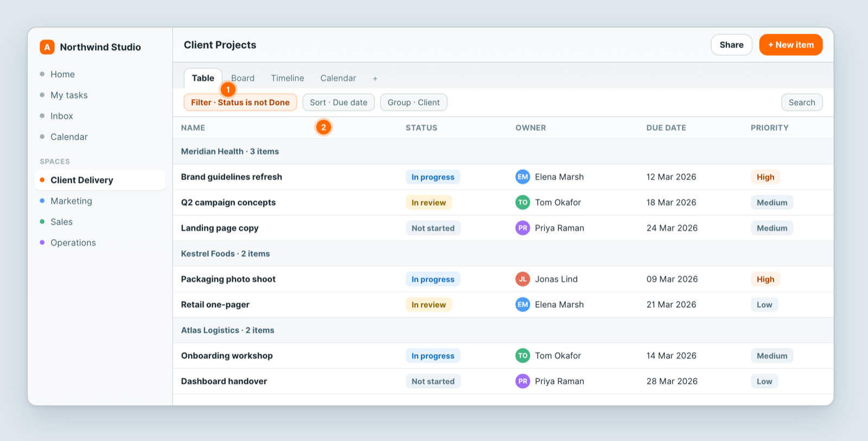
Task: Select the Marketing space
Action: point(100,201)
